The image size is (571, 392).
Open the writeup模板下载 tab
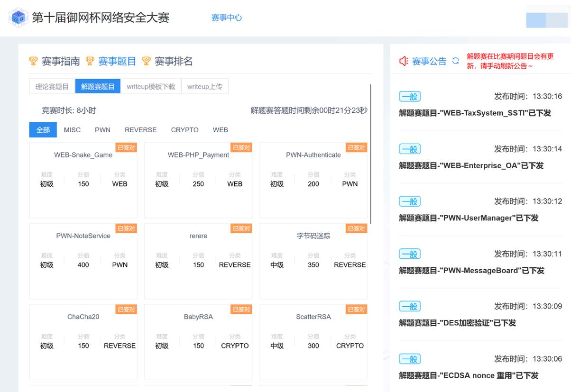tap(151, 86)
